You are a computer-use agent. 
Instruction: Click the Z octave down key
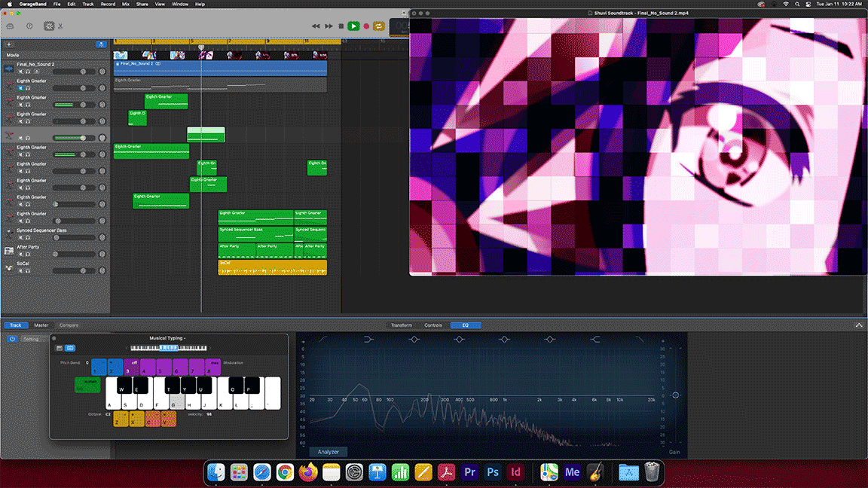120,419
